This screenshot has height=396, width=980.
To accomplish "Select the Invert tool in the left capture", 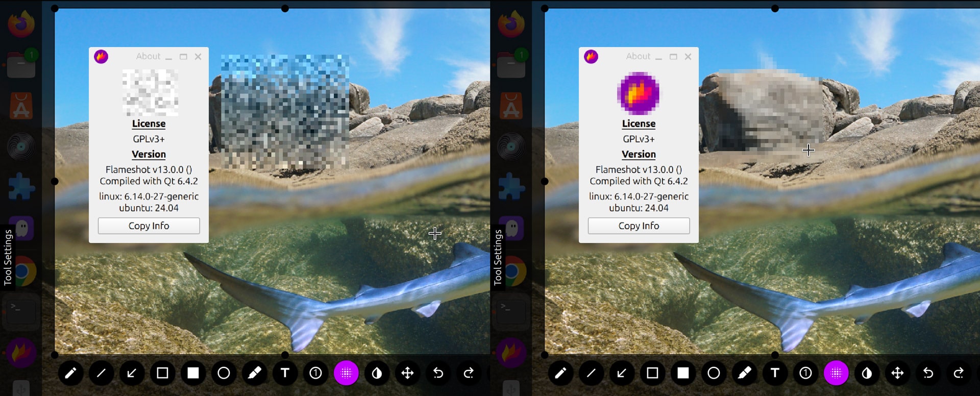I will [377, 373].
